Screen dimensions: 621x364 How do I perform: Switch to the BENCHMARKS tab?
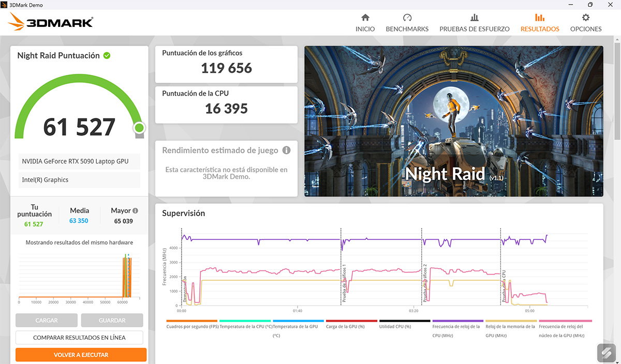pos(407,23)
